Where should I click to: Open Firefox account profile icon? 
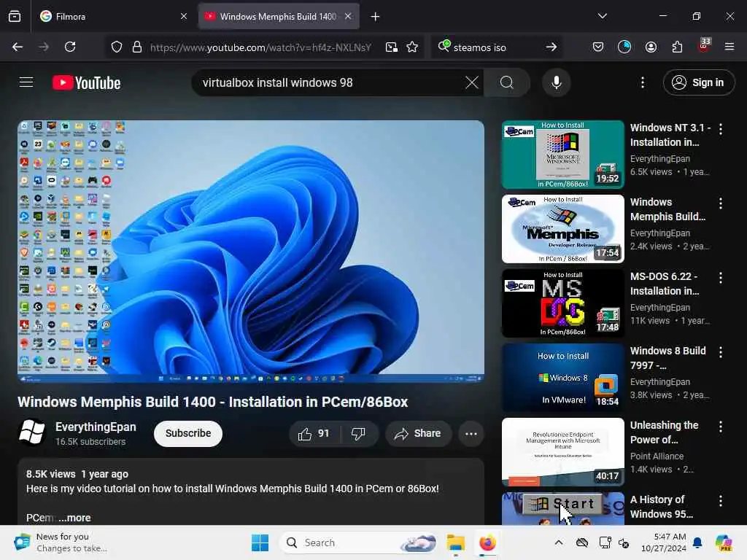coord(651,47)
